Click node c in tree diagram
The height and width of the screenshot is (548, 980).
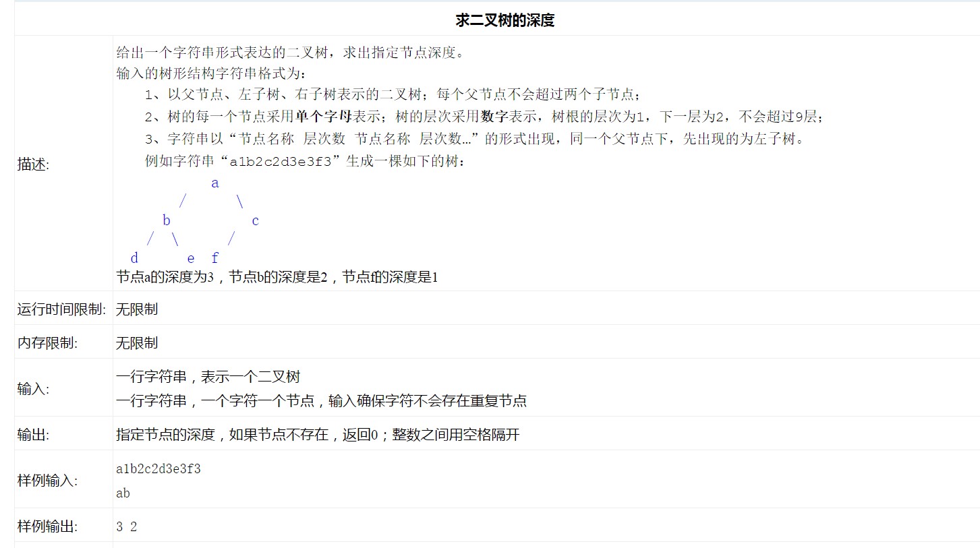tap(255, 221)
